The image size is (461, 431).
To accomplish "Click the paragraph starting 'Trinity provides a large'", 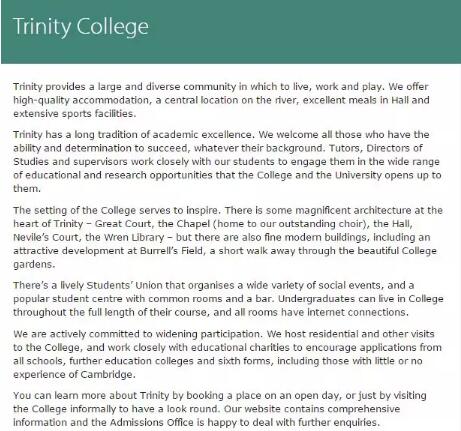I will coord(221,100).
